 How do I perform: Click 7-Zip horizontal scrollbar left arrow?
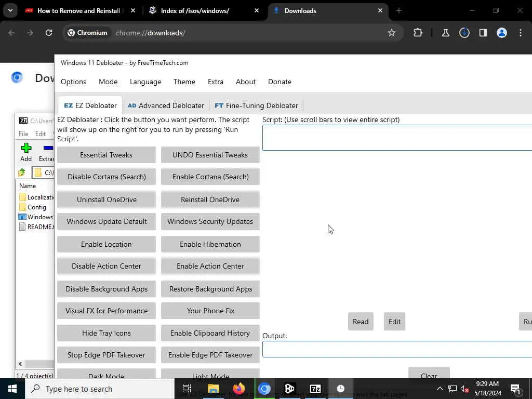[x=20, y=364]
